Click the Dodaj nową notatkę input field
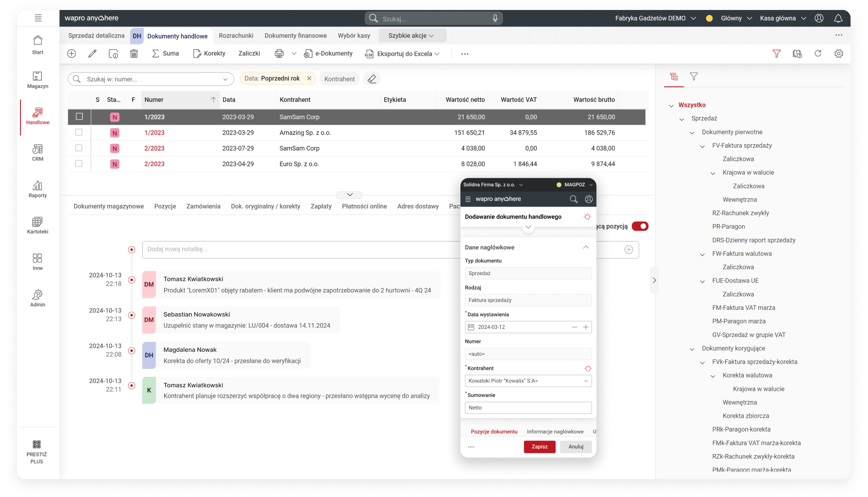868x497 pixels. coord(299,249)
